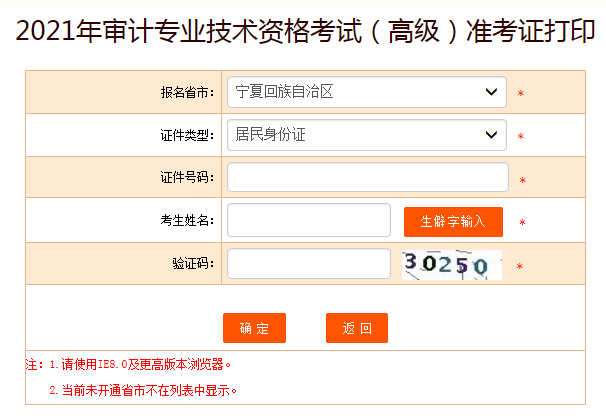Click the red asterisk next to captcha image

coord(519,267)
